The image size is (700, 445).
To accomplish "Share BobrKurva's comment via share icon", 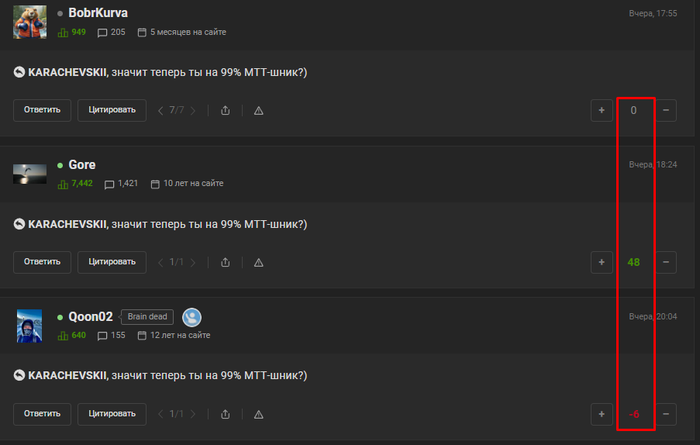I will tap(225, 110).
